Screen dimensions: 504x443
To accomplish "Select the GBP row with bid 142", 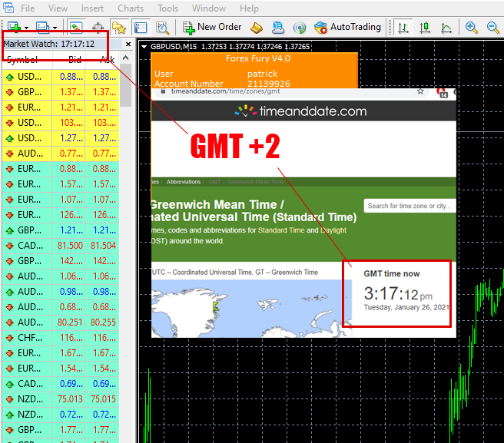I will point(61,261).
